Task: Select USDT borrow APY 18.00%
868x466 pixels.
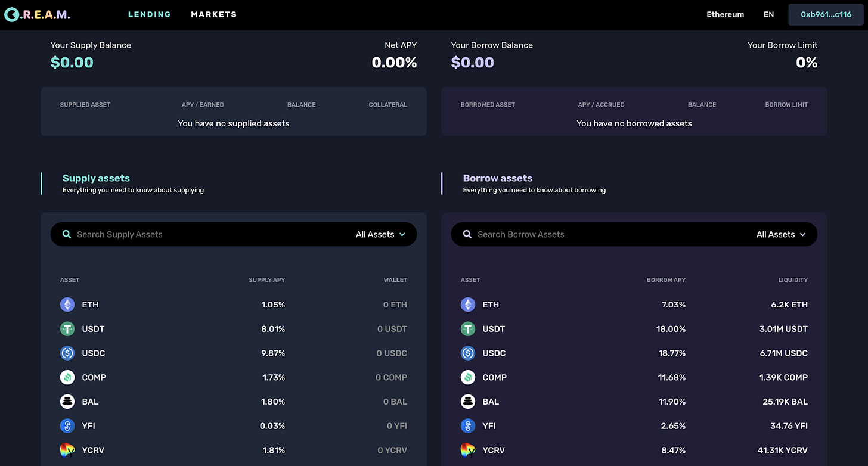Action: pos(671,329)
